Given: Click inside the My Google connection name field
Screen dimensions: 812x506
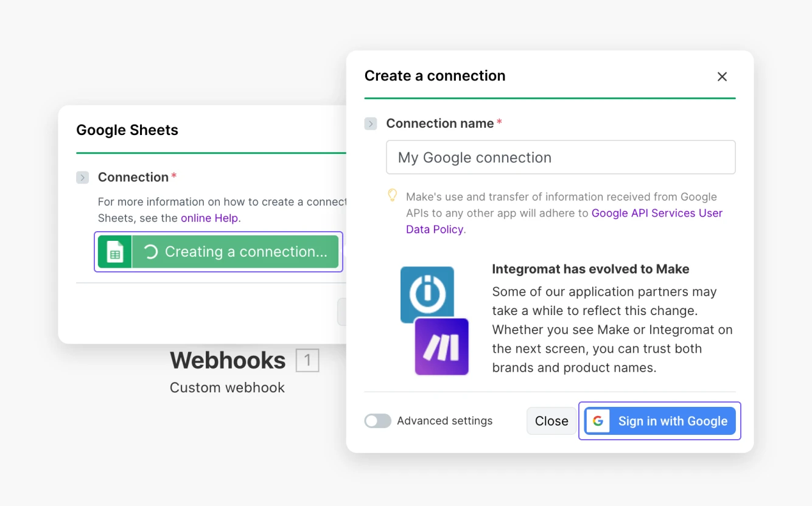Looking at the screenshot, I should (560, 157).
